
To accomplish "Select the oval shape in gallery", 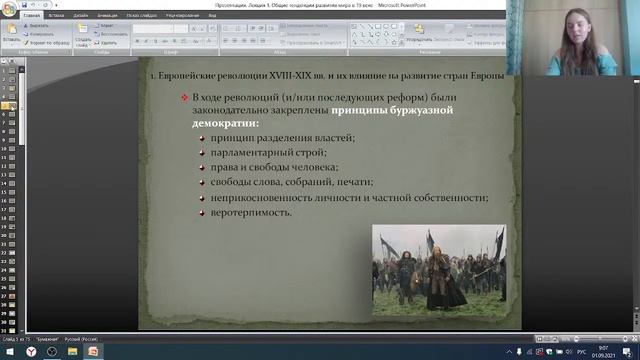I will coord(386,27).
